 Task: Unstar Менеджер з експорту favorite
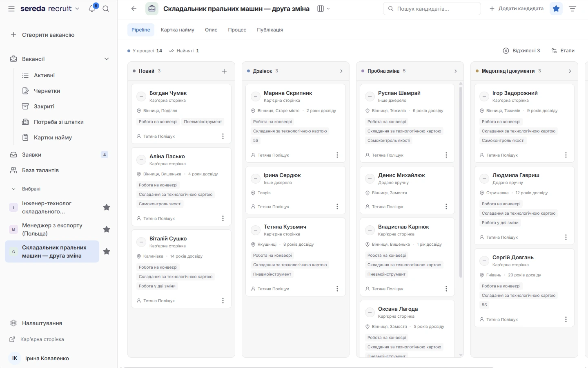pyautogui.click(x=107, y=229)
